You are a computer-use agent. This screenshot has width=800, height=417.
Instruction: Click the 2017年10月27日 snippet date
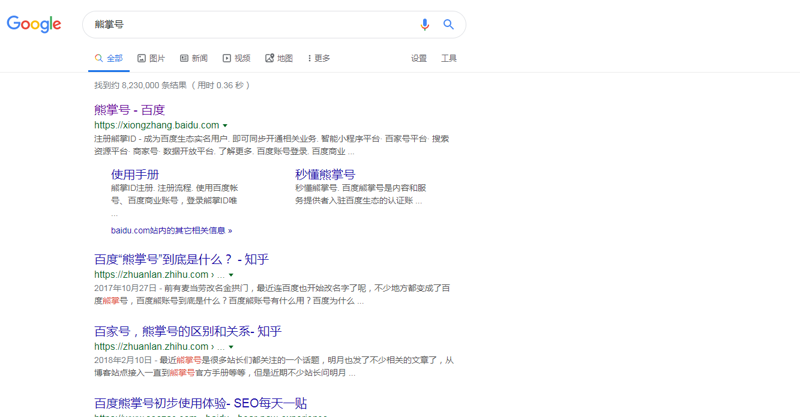pyautogui.click(x=125, y=288)
